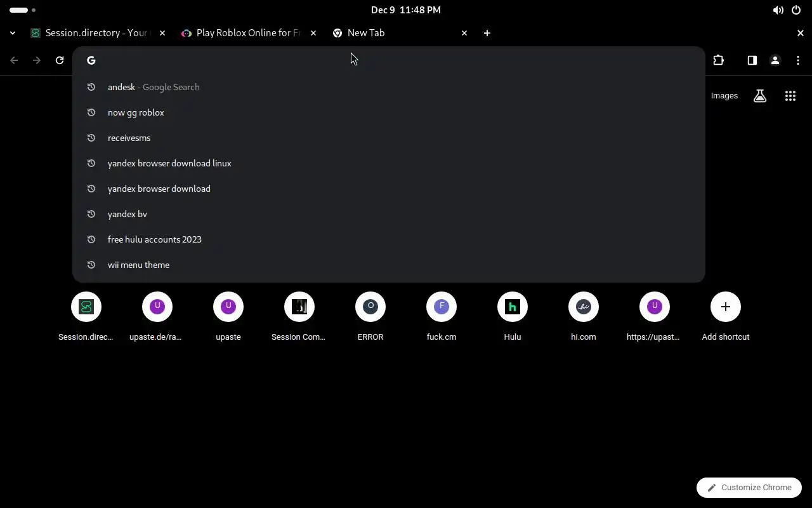
Task: Go back to previous page
Action: click(x=14, y=60)
